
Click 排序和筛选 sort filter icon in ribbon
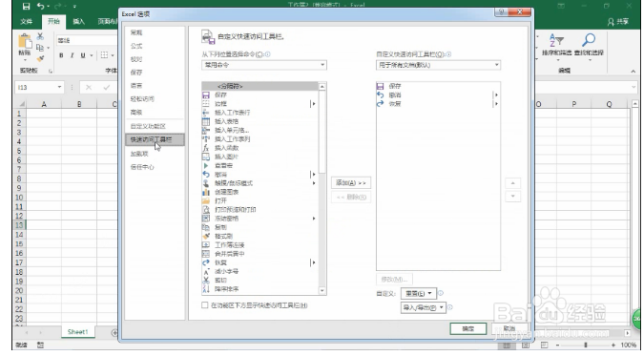tap(556, 41)
